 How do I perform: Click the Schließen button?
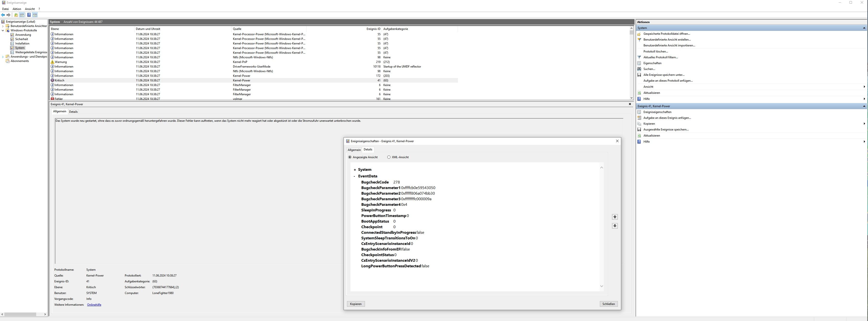tap(609, 304)
